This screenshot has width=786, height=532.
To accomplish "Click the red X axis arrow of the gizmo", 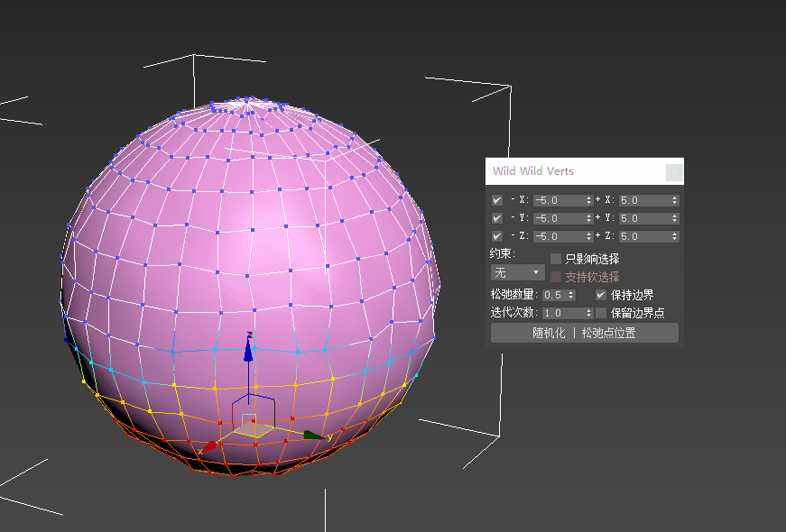I will point(209,445).
